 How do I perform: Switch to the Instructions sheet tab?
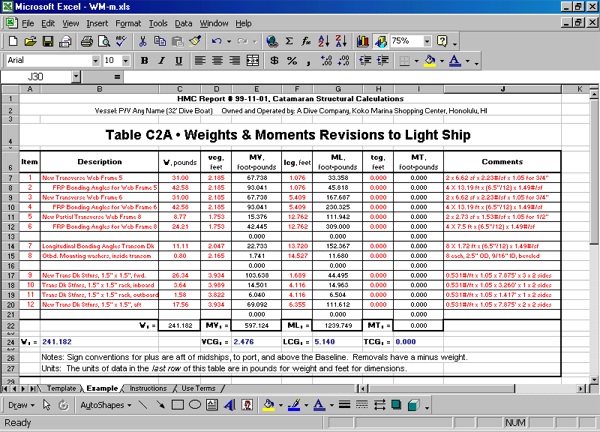coord(148,387)
